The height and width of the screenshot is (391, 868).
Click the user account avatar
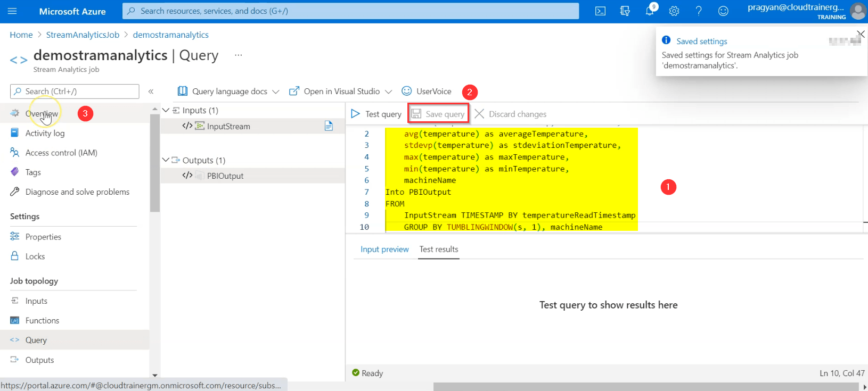858,11
